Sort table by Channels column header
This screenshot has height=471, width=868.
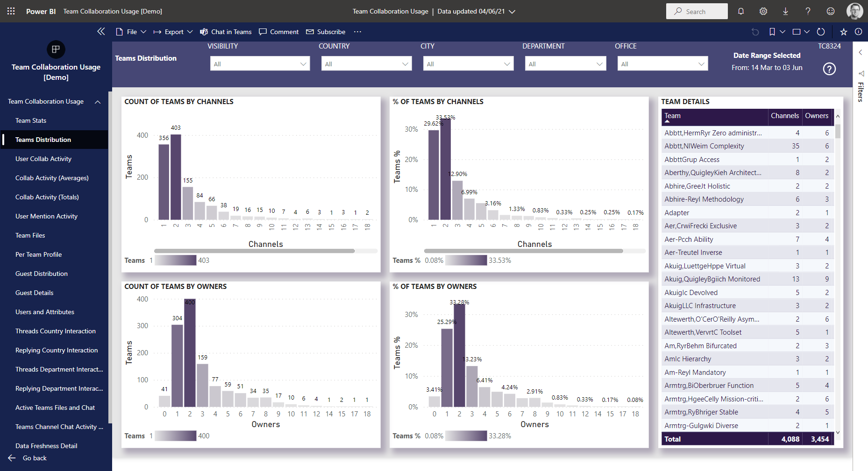pyautogui.click(x=785, y=117)
